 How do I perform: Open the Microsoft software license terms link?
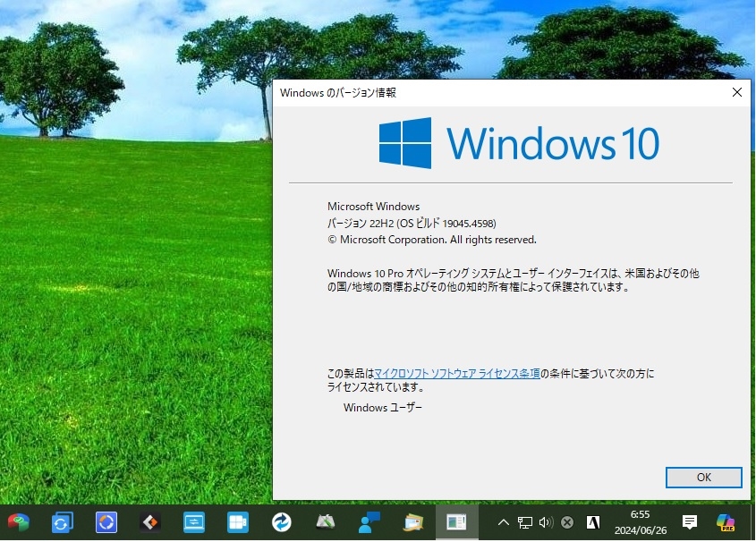(x=456, y=373)
